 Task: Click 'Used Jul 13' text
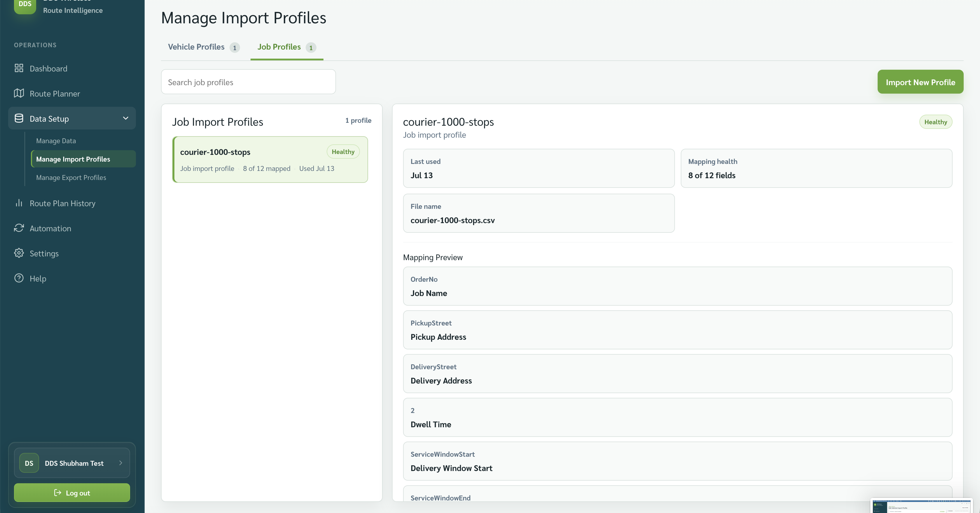click(x=316, y=169)
